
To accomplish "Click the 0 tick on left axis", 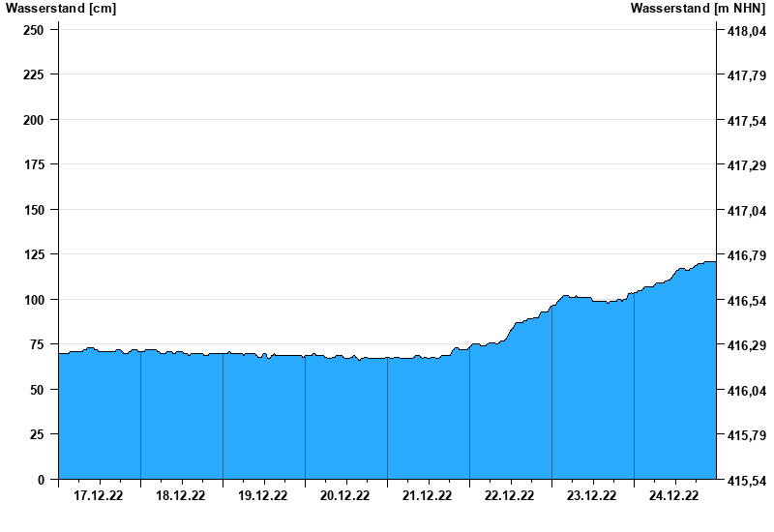I will [41, 480].
